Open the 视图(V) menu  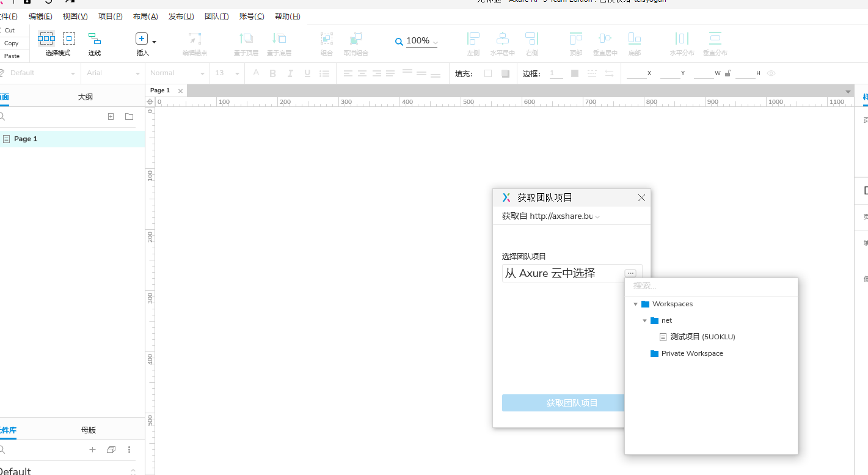point(75,17)
